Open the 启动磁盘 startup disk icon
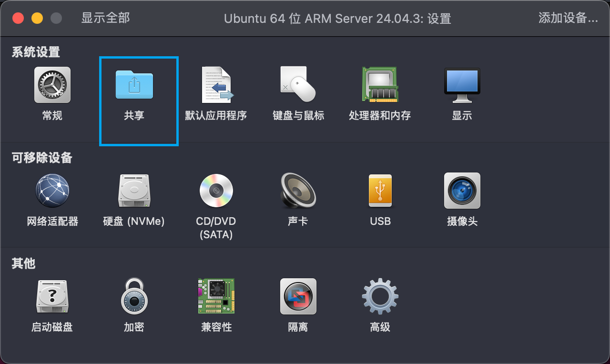 point(52,296)
